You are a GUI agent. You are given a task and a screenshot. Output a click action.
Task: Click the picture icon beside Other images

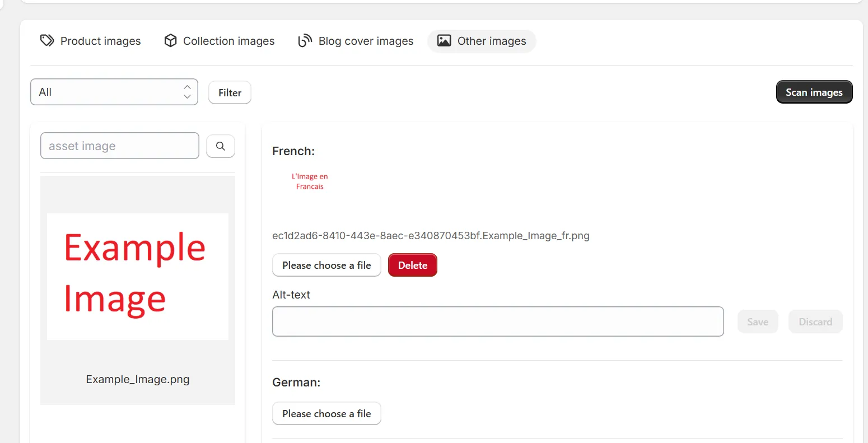click(444, 41)
